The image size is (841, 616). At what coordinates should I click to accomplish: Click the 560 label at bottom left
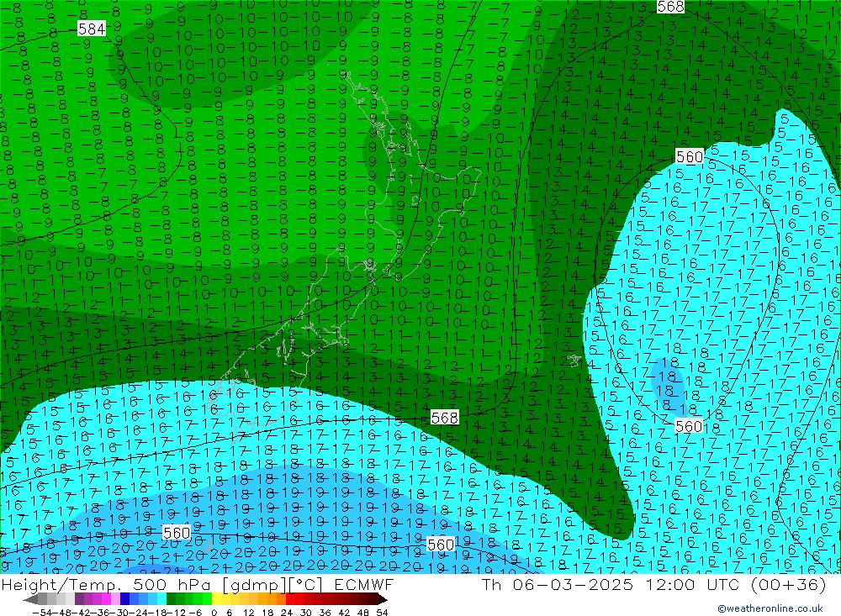coord(177,532)
